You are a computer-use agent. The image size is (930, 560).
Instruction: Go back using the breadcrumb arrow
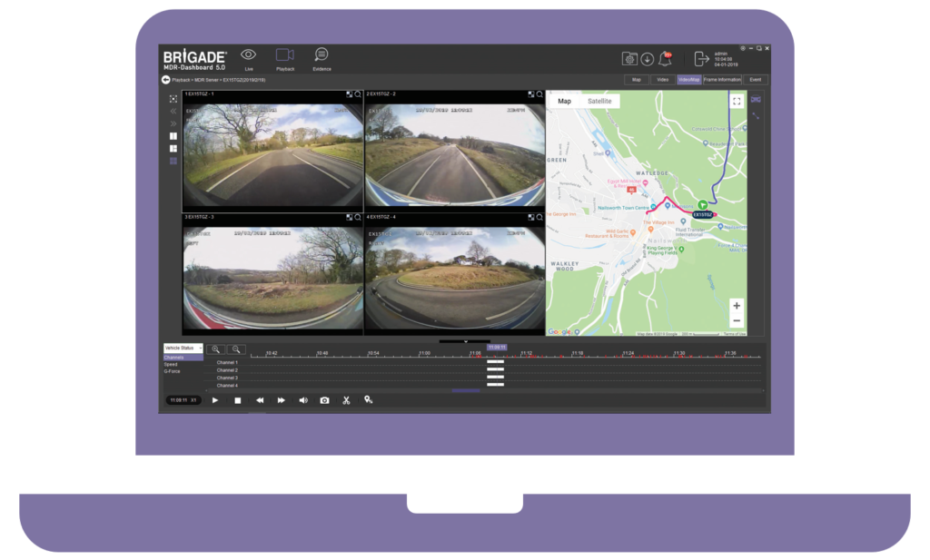pyautogui.click(x=165, y=79)
